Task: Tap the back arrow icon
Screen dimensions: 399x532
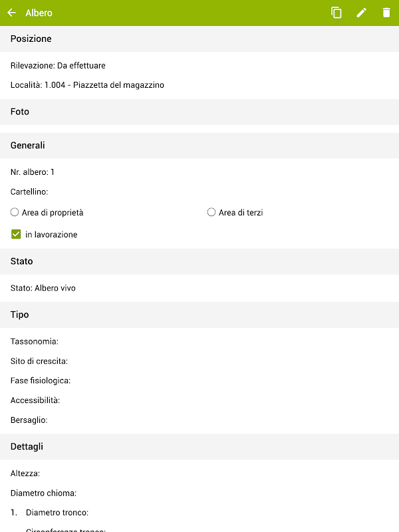Action: click(x=11, y=13)
